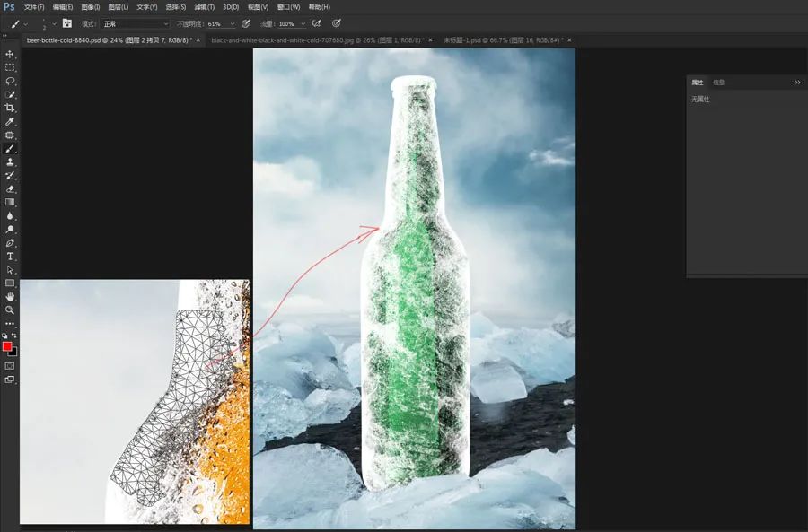The height and width of the screenshot is (532, 808).
Task: Open the brush settings panel button
Action: pos(67,23)
